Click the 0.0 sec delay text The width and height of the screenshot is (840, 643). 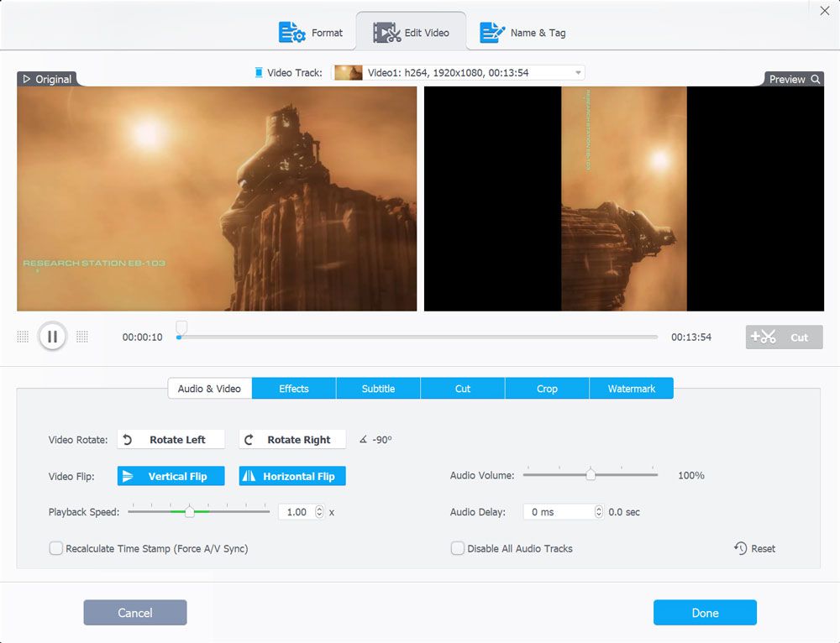[624, 512]
